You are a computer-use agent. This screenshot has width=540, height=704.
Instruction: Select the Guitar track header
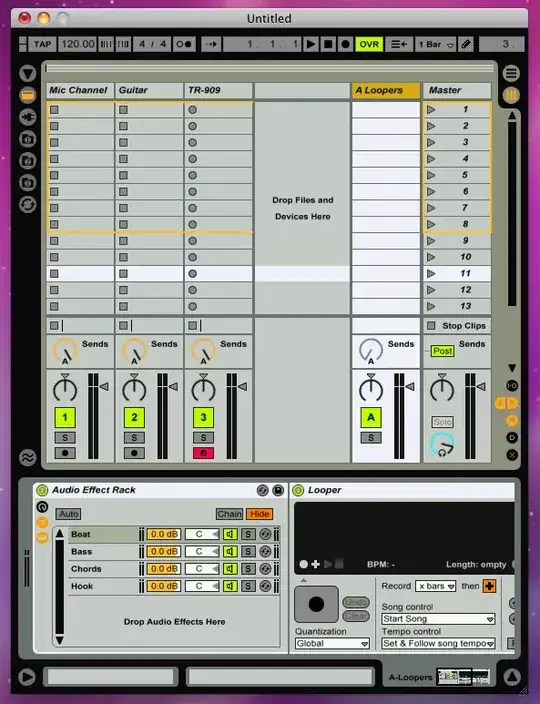[x=149, y=90]
